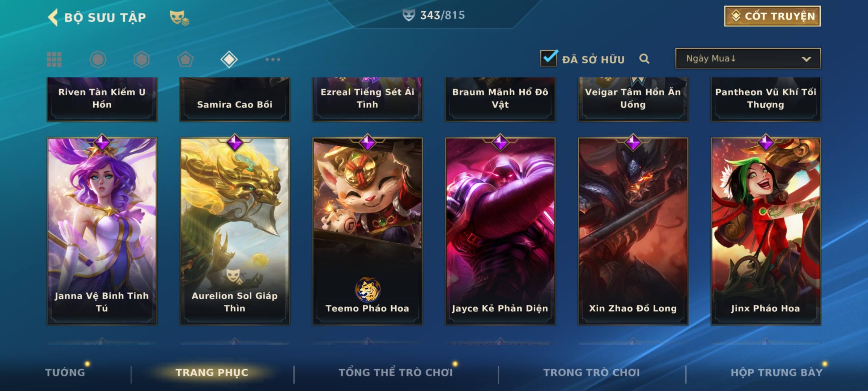This screenshot has height=391, width=868.
Task: Click the magnifying glass search icon
Action: (644, 59)
